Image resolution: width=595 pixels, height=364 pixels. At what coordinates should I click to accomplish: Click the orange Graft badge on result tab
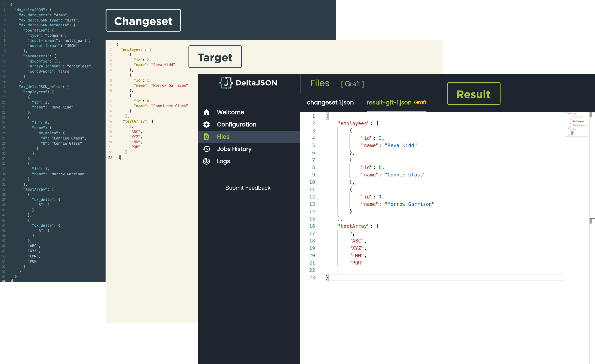[420, 102]
